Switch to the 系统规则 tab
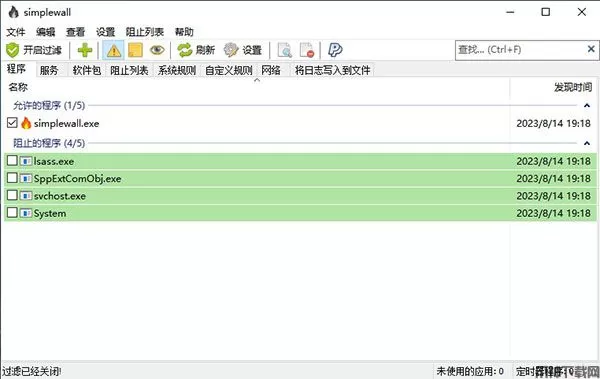Image resolution: width=600 pixels, height=379 pixels. [177, 70]
